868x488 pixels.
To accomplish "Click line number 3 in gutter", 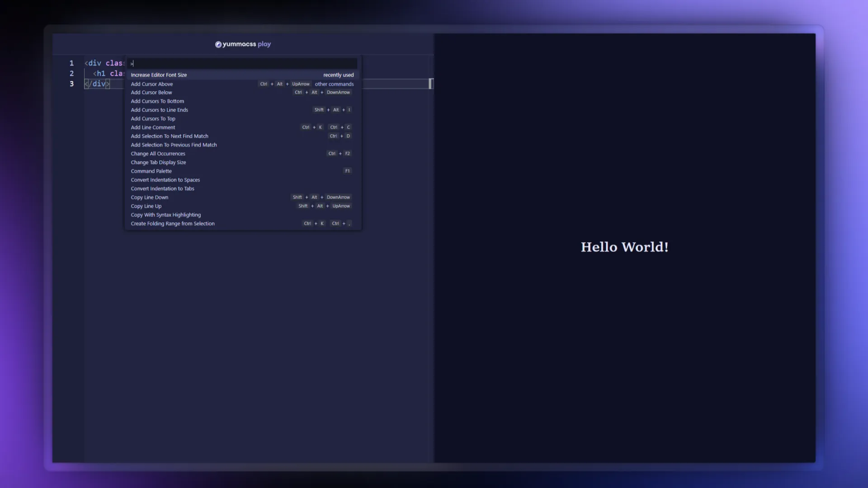I will click(x=71, y=84).
